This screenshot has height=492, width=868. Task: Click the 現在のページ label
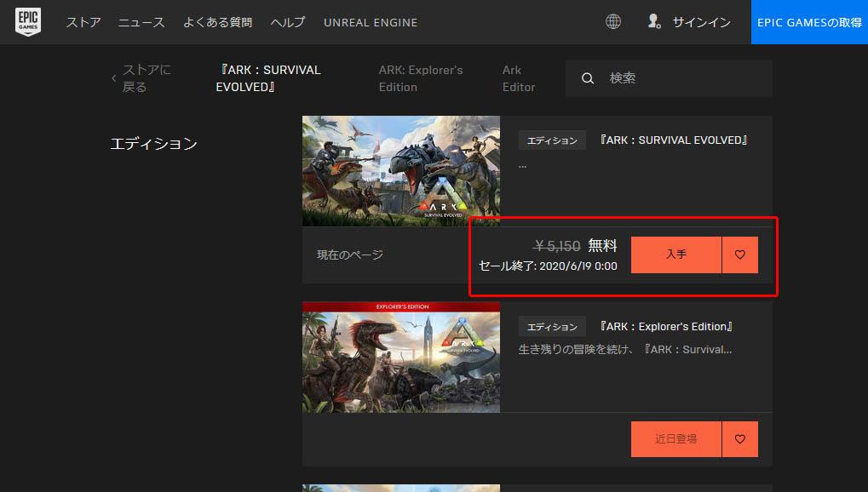click(x=350, y=255)
